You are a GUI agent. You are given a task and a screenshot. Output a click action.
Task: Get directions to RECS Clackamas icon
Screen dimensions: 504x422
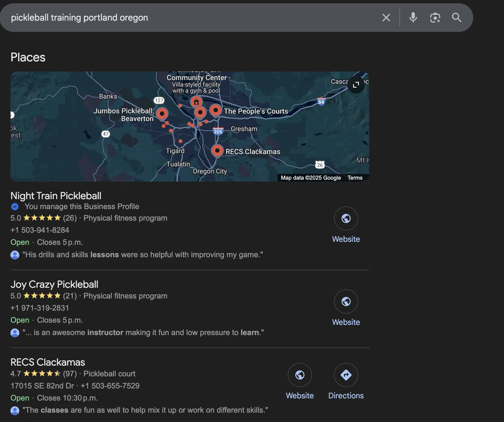[346, 375]
